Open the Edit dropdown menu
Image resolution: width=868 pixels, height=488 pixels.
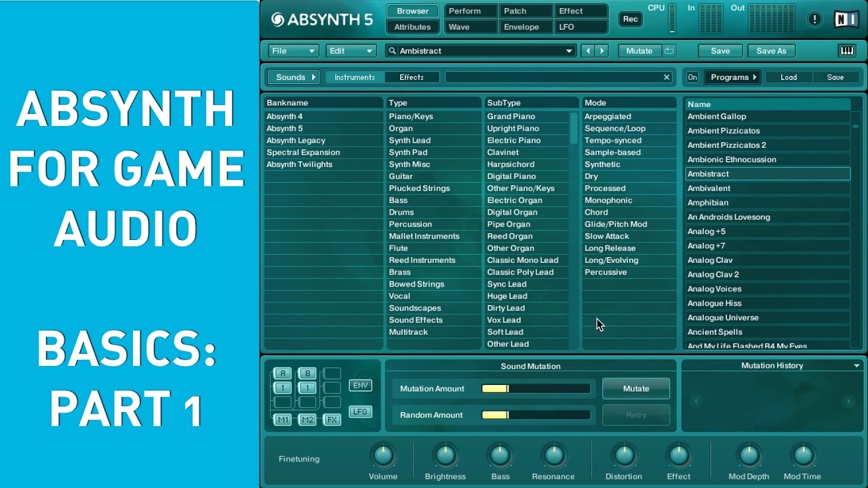pyautogui.click(x=351, y=51)
